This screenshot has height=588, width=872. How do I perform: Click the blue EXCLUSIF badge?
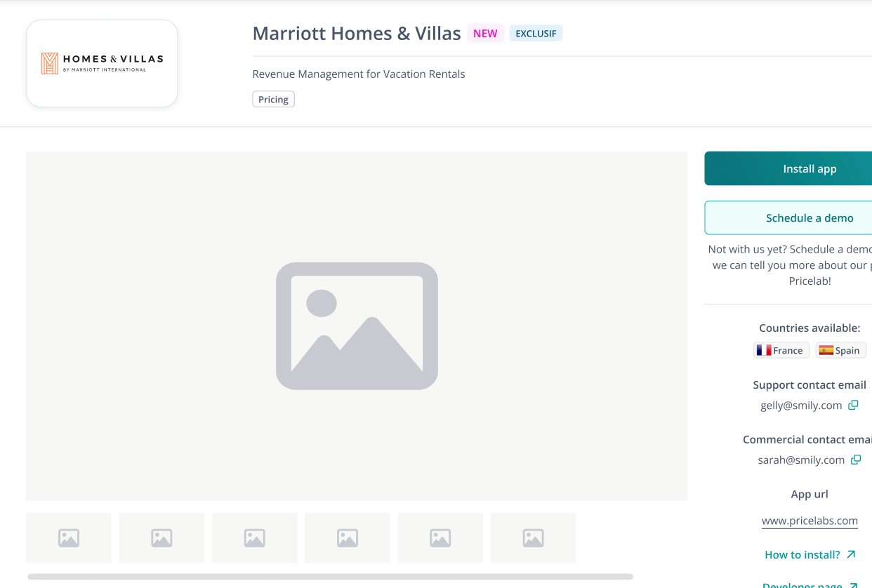click(536, 33)
